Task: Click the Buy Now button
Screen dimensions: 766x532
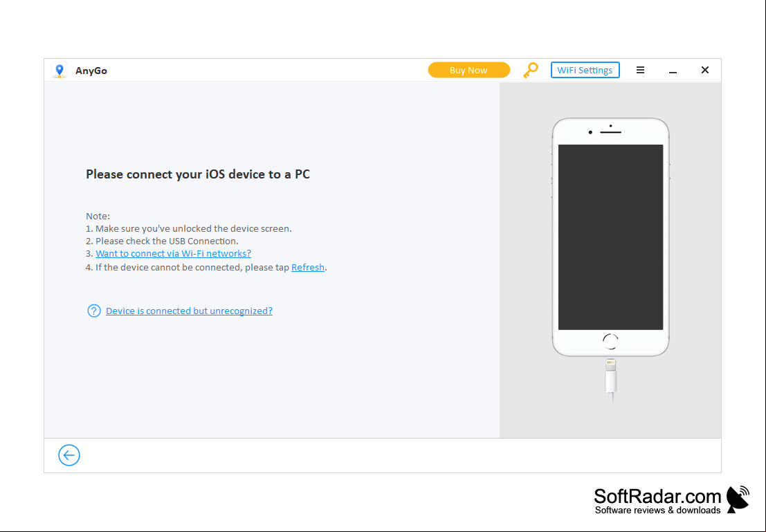Action: point(468,71)
